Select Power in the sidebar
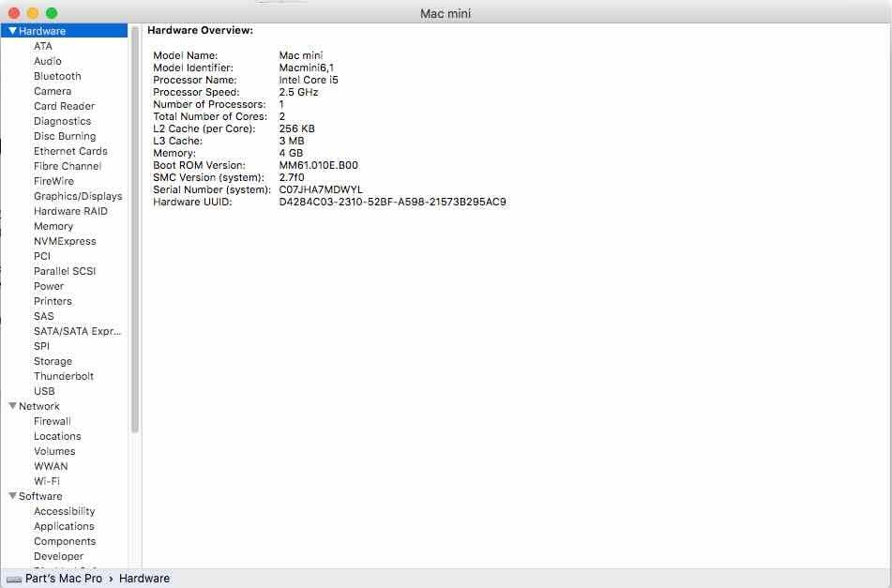This screenshot has width=892, height=588. pyautogui.click(x=49, y=286)
